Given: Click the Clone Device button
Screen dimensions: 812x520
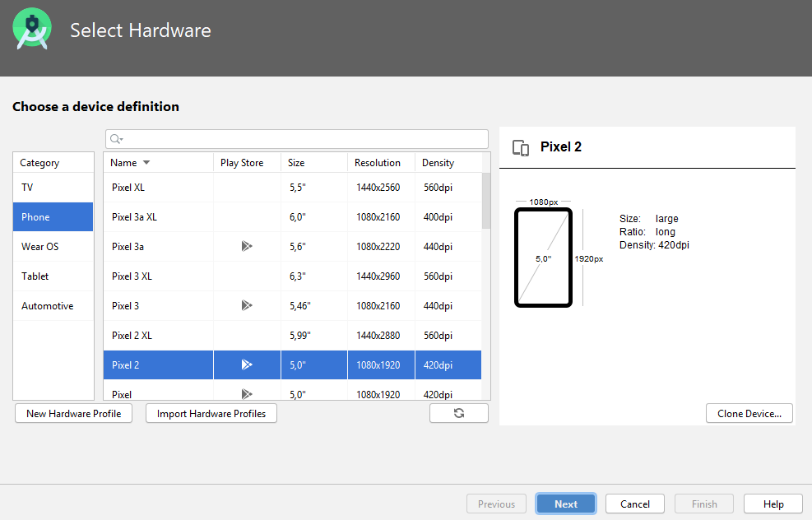Looking at the screenshot, I should [749, 413].
